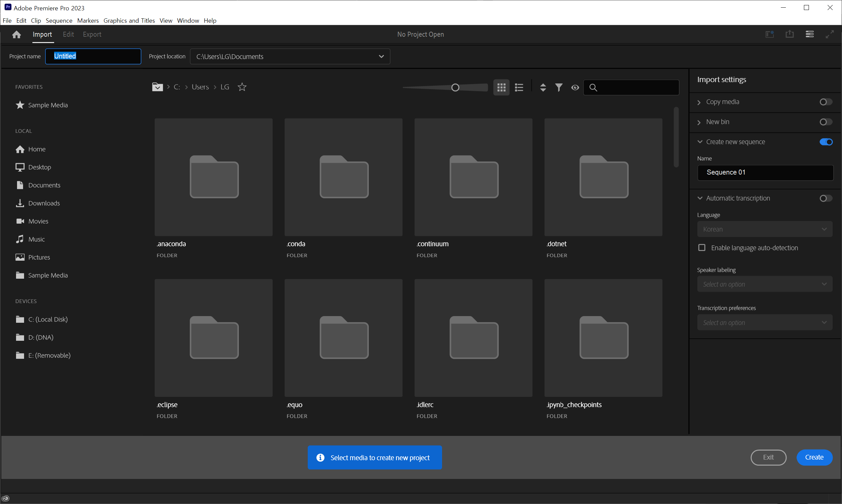Enable the Copy media toggle
This screenshot has width=842, height=504.
tap(825, 102)
